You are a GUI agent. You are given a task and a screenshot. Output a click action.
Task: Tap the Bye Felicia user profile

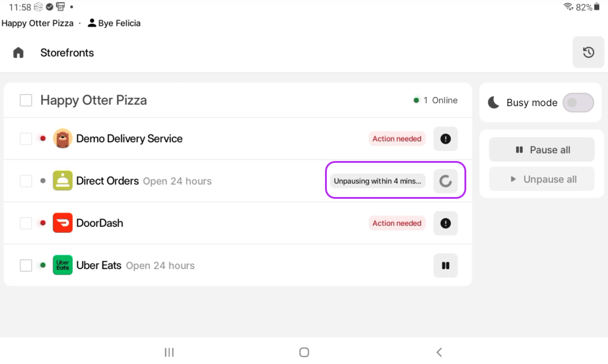click(114, 23)
